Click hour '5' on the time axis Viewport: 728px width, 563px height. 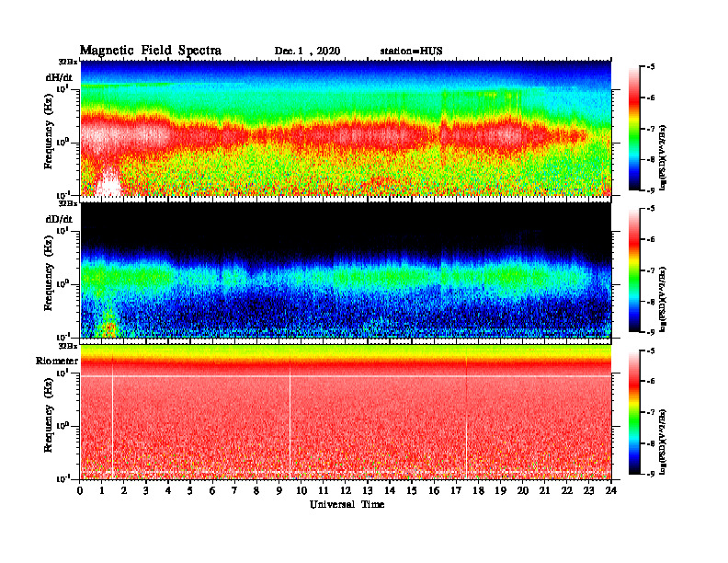point(191,490)
